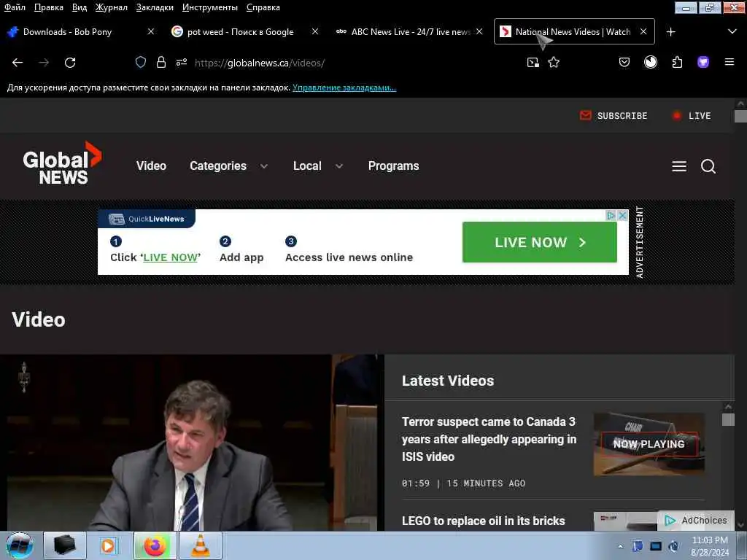This screenshot has width=747, height=560.
Task: Open the Windows Start orb
Action: point(20,545)
